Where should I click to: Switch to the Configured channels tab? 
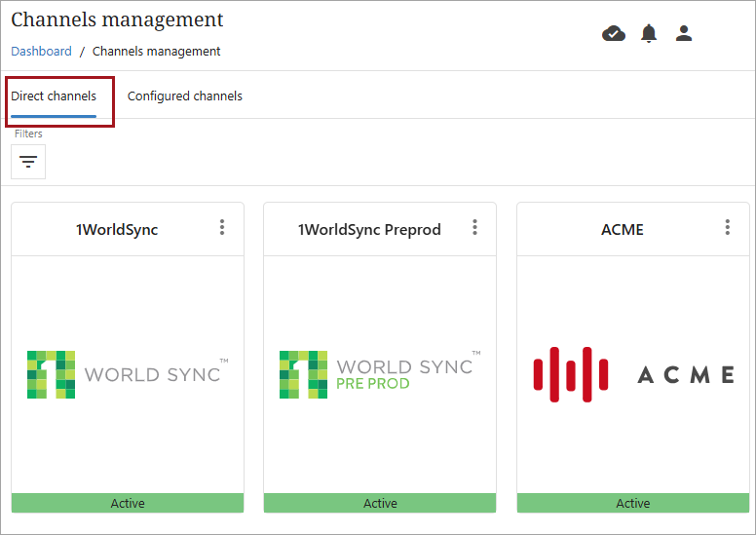point(185,96)
